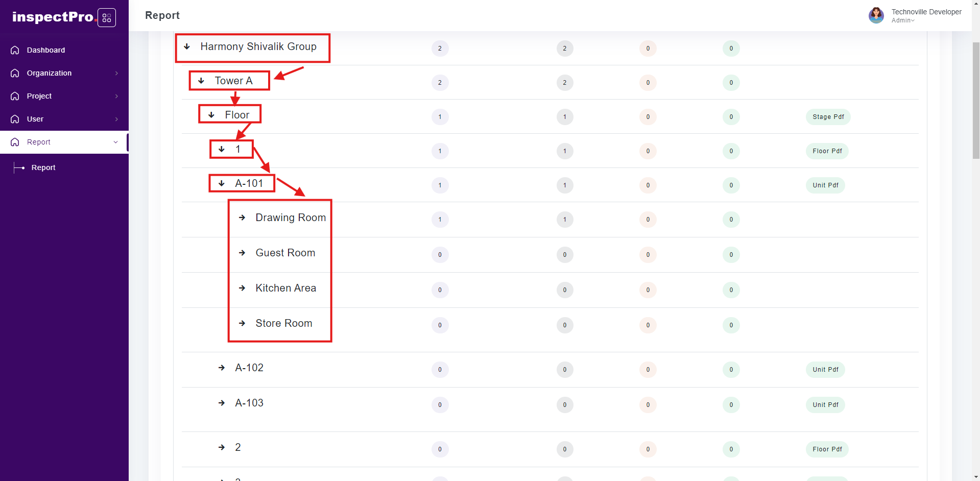The image size is (980, 481).
Task: Expand the Store Room row
Action: click(x=242, y=323)
